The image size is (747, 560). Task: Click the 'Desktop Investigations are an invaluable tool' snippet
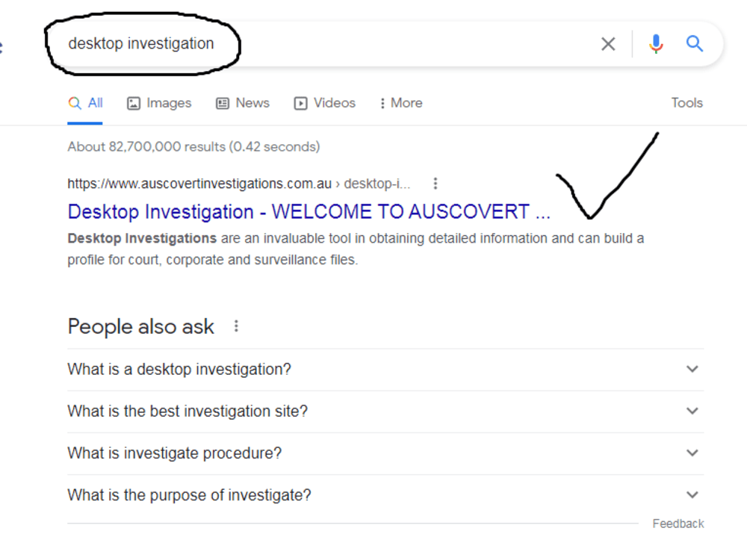[356, 249]
